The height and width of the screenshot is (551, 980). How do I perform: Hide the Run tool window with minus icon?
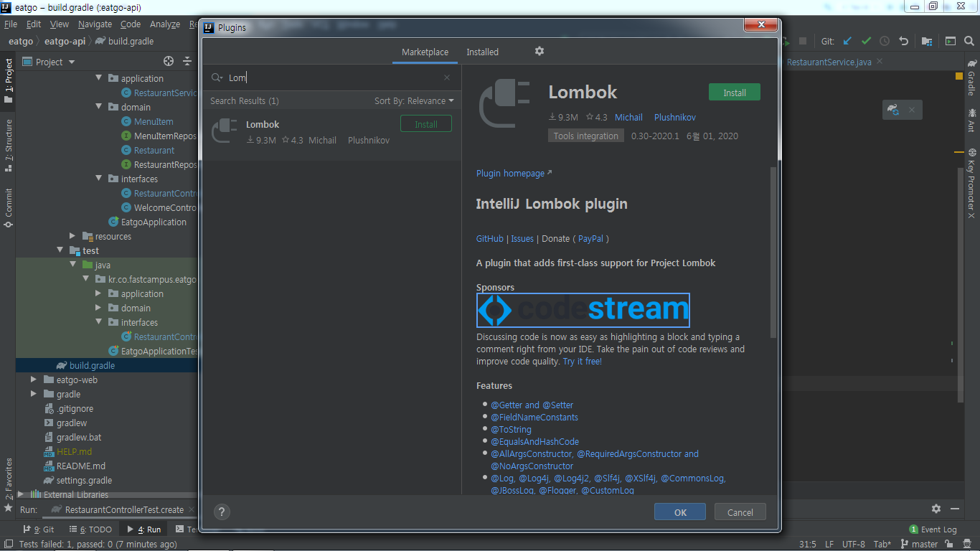(955, 509)
